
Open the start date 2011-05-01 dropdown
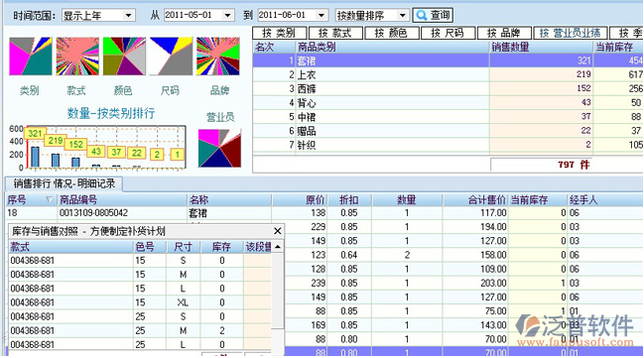[198, 15]
